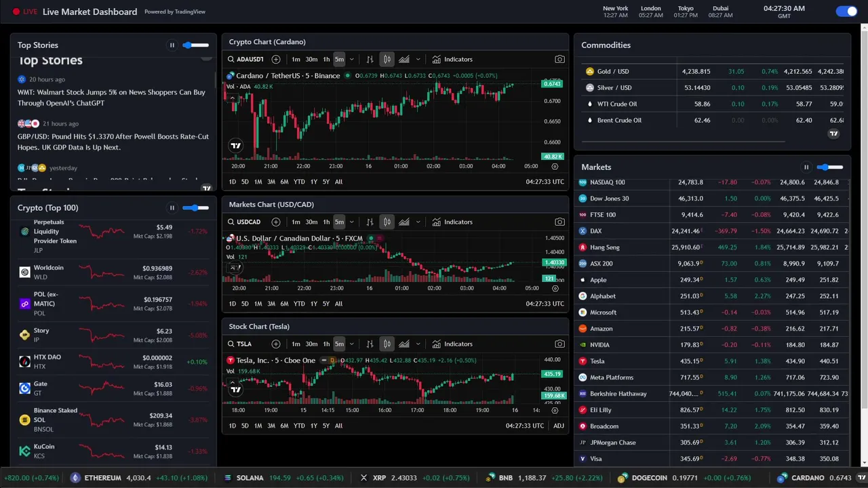Viewport: 868px width, 488px height.
Task: Adjust the Crypto (Top 100) speed slider
Action: tap(196, 208)
